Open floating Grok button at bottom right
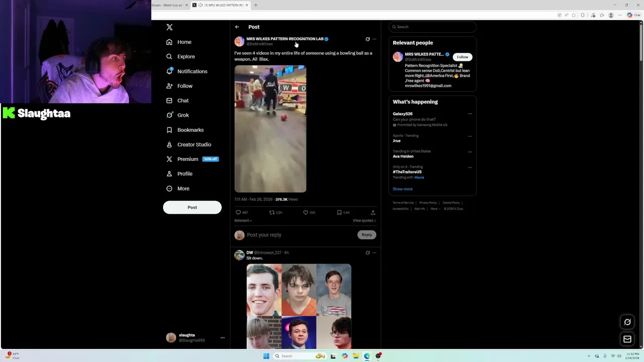 pos(627,322)
